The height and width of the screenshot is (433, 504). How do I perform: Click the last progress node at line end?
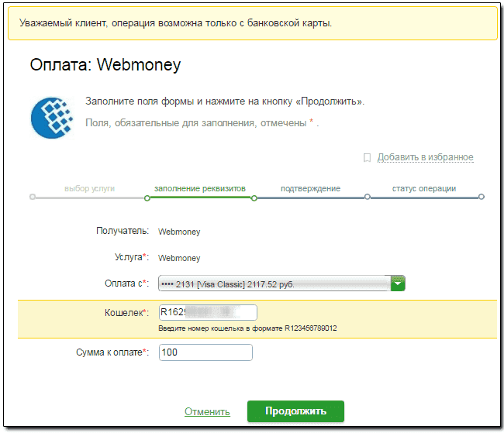(x=481, y=198)
